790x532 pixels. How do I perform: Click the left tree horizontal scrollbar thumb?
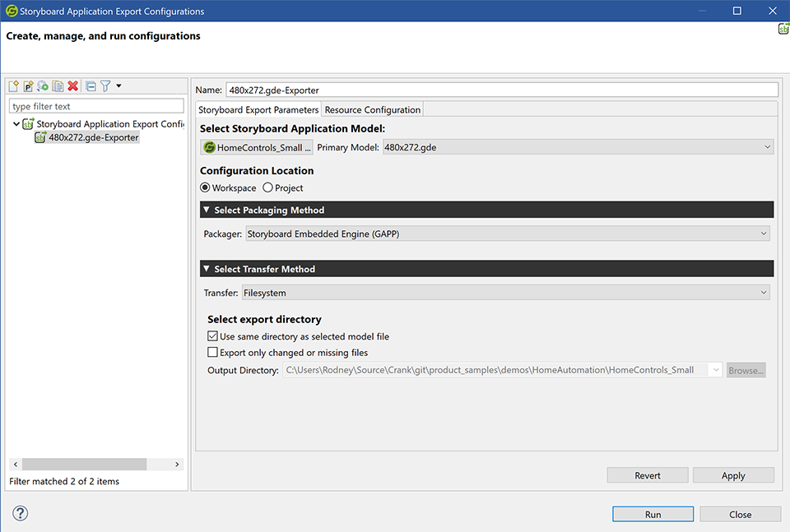tap(84, 464)
